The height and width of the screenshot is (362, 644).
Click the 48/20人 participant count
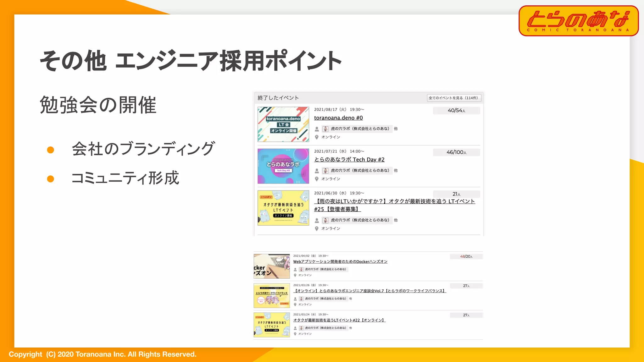(x=466, y=256)
